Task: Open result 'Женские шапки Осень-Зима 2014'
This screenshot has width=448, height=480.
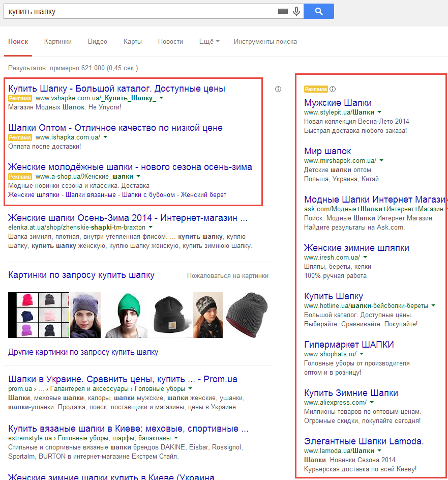Action: coord(128,218)
